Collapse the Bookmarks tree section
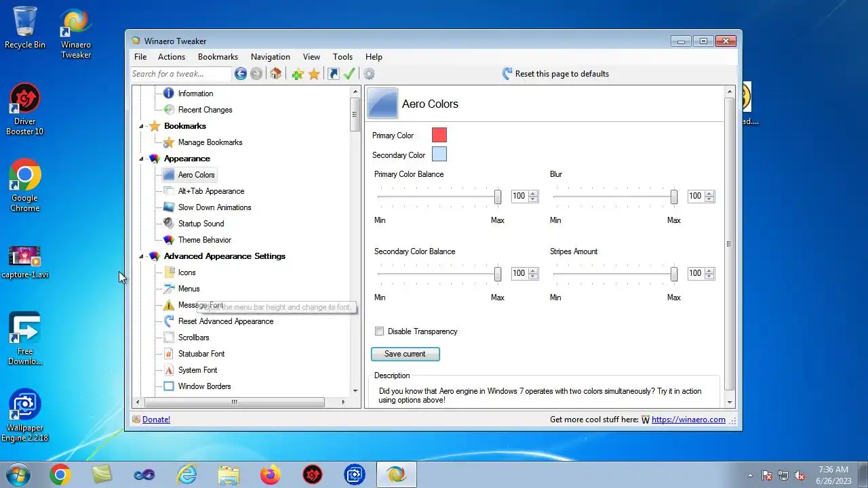Image resolution: width=868 pixels, height=488 pixels. click(x=142, y=126)
